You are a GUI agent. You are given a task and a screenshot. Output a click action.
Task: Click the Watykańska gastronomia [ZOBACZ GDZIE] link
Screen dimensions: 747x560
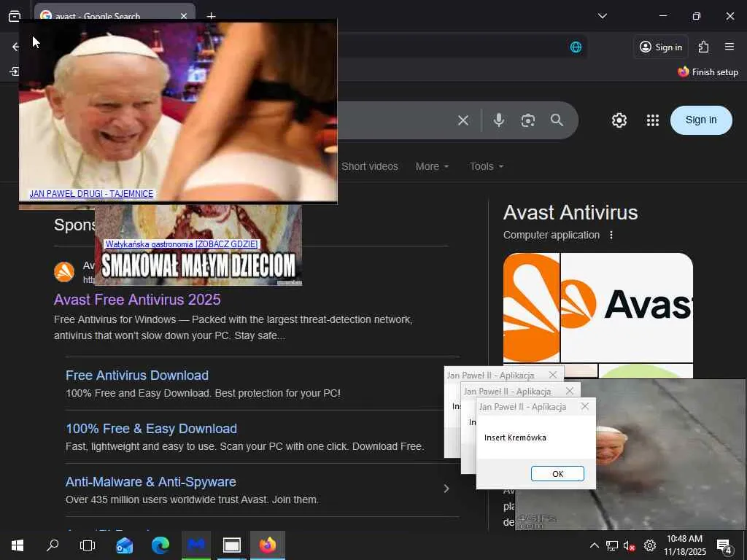point(182,244)
